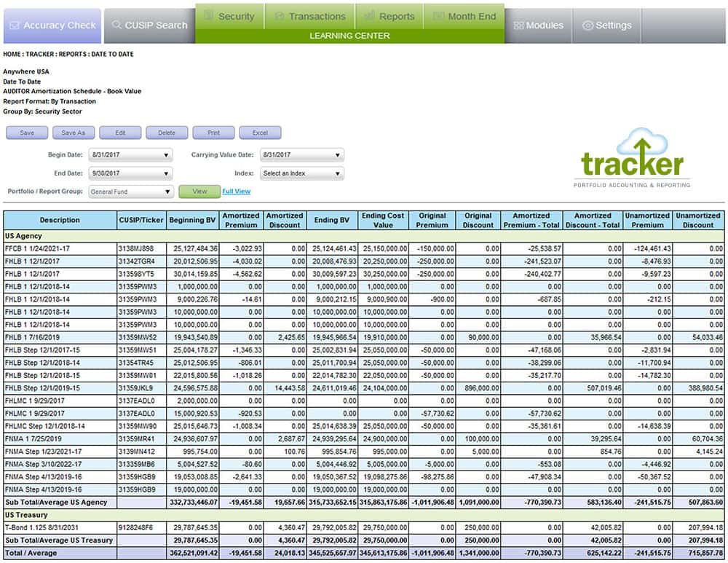Click the Beginning BV column header
728x563 pixels.
coord(191,220)
